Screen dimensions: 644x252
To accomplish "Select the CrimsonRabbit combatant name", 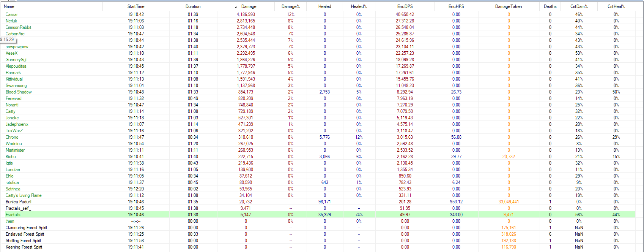I will coord(18,27).
